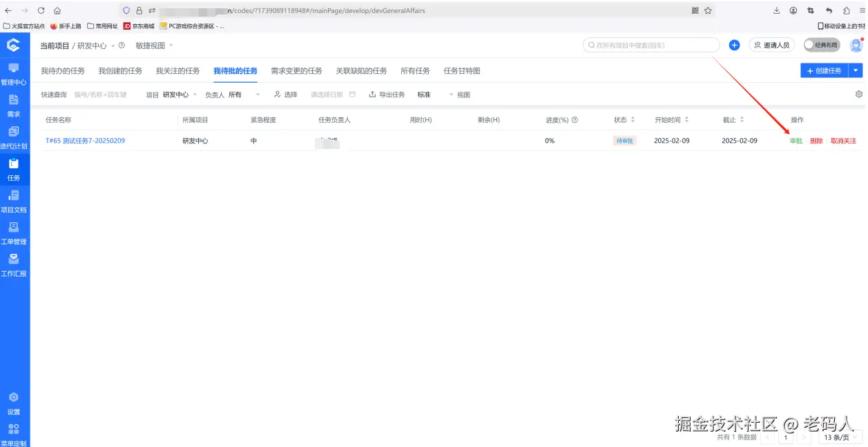Sort by 状态 column
The image size is (868, 447).
coord(625,120)
